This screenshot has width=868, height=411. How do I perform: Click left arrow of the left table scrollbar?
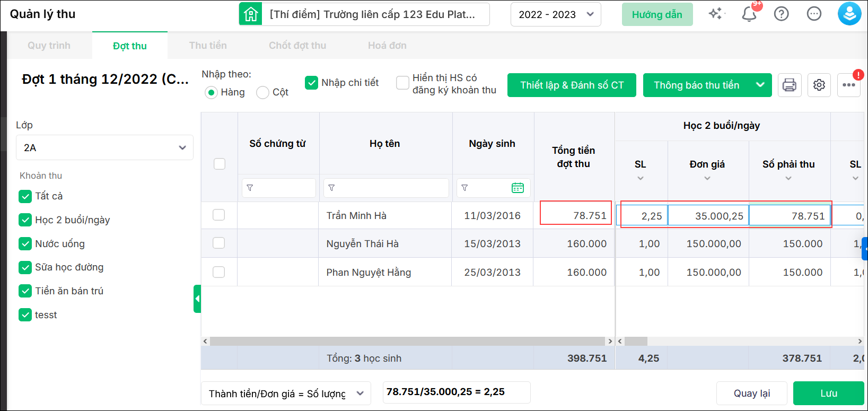(205, 342)
